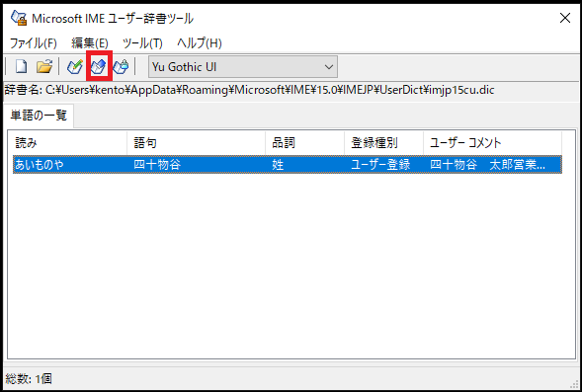Open the ヘルプ(H) menu
The height and width of the screenshot is (392, 582).
(x=200, y=43)
